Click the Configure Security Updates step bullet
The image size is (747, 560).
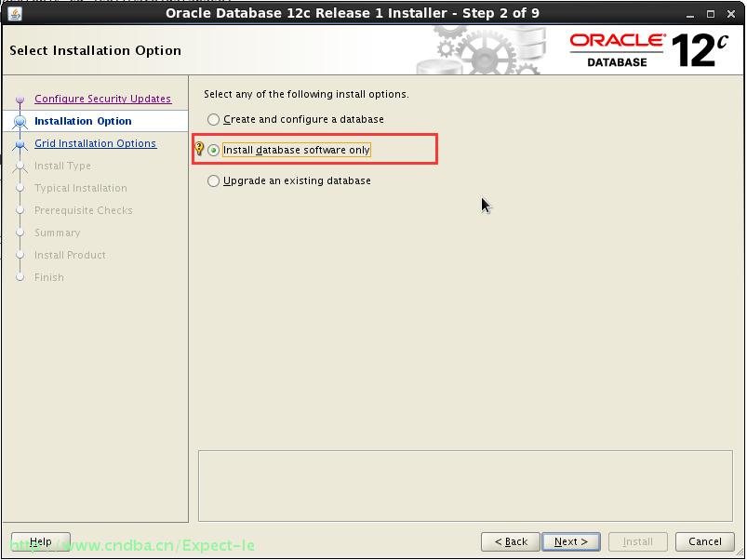click(x=20, y=99)
